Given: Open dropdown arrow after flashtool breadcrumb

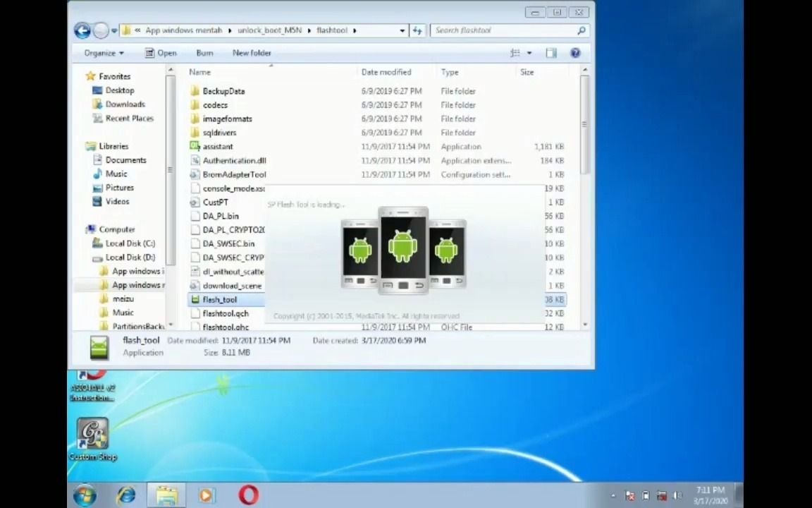Looking at the screenshot, I should click(355, 30).
